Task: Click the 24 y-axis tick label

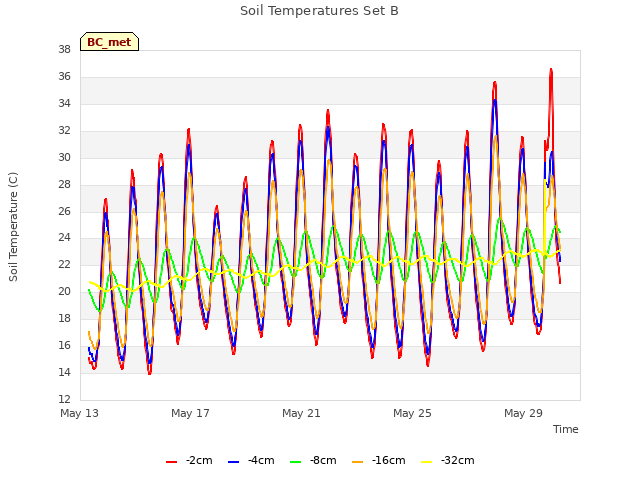Action: [64, 238]
